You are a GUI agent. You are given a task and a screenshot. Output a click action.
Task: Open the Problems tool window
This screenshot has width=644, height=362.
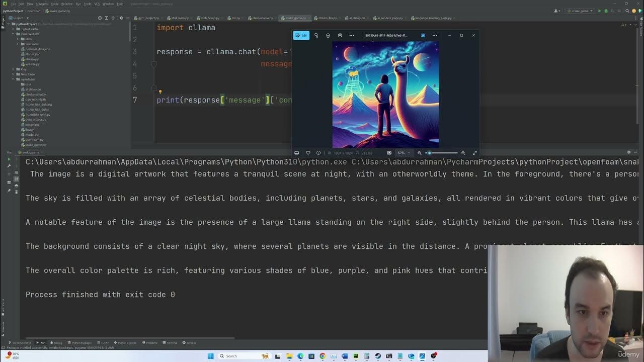[x=150, y=343]
